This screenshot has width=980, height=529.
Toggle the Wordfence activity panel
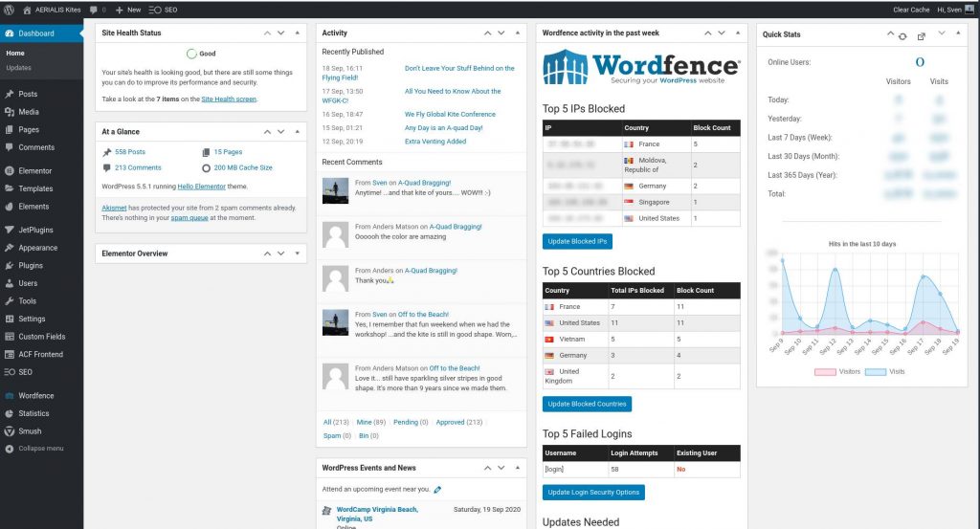[738, 33]
